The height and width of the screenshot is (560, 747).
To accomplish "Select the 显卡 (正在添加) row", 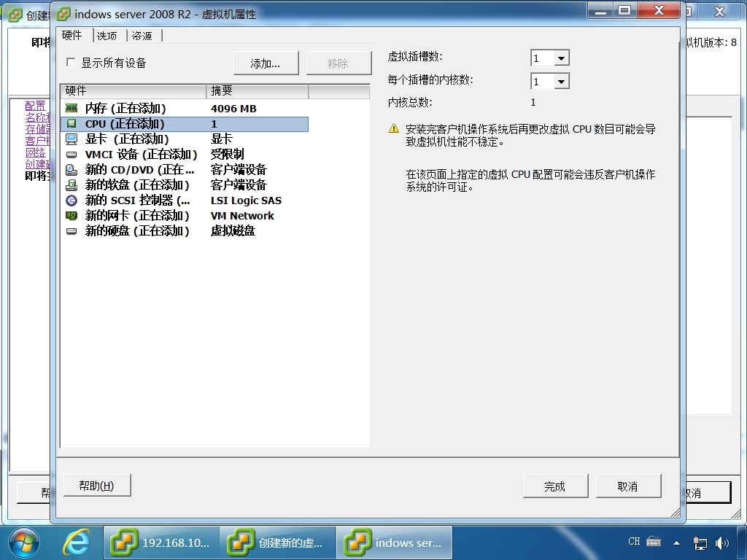I will pyautogui.click(x=185, y=139).
